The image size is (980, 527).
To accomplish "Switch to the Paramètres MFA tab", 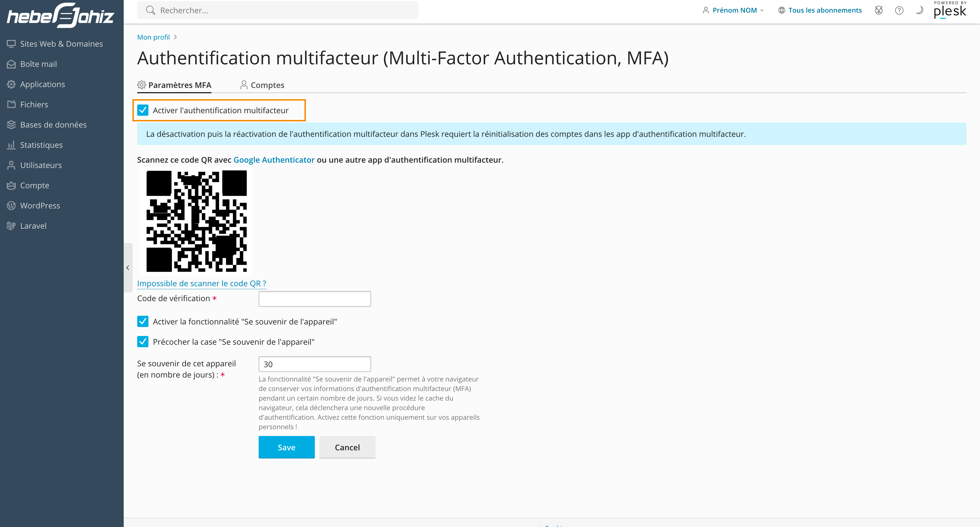I will point(174,85).
